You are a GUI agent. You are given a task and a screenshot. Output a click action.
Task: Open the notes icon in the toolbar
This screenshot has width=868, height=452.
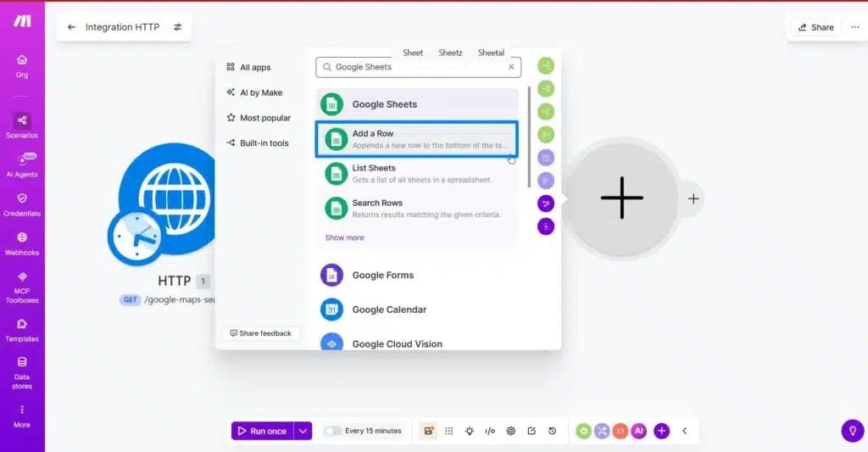tap(531, 431)
